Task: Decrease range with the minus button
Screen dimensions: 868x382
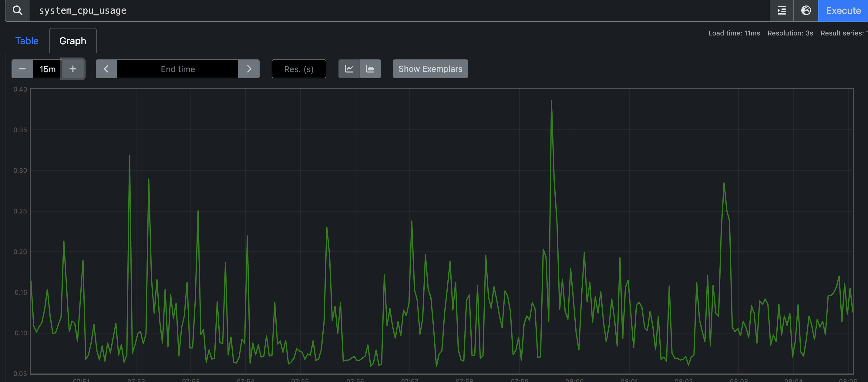Action: click(x=22, y=69)
